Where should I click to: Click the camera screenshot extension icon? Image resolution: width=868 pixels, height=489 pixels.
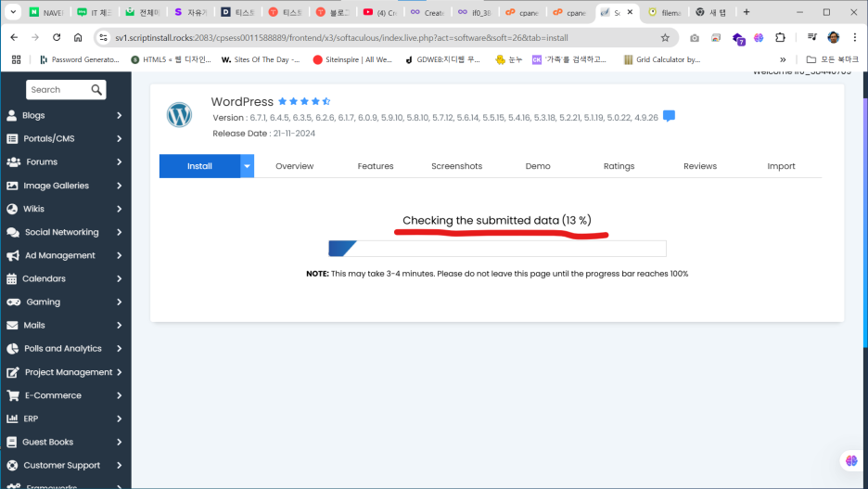pyautogui.click(x=695, y=38)
